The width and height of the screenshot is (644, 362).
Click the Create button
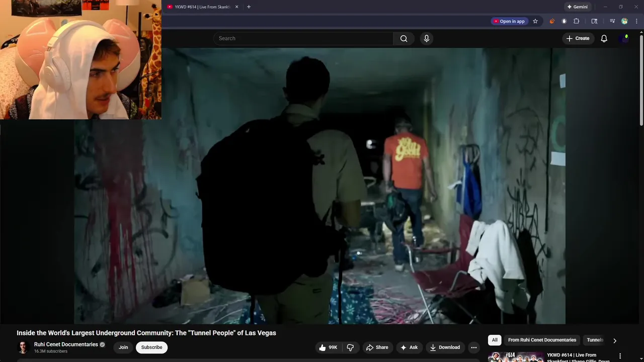tap(578, 39)
